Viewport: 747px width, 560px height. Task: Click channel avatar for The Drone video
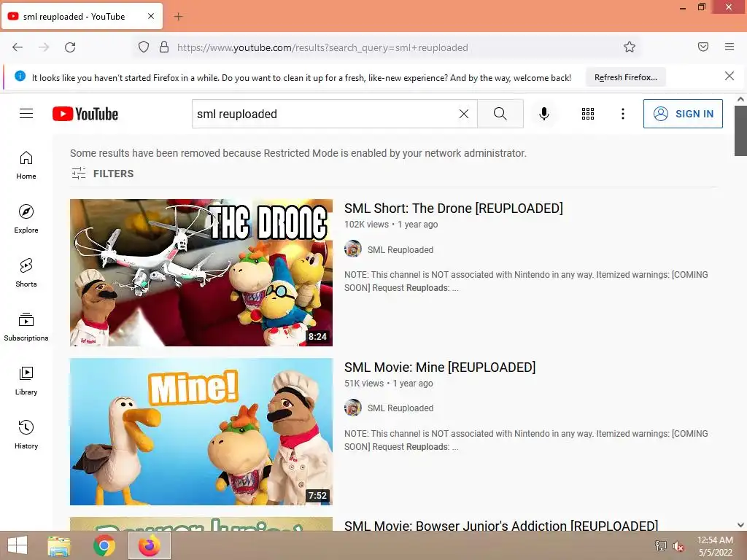[353, 249]
